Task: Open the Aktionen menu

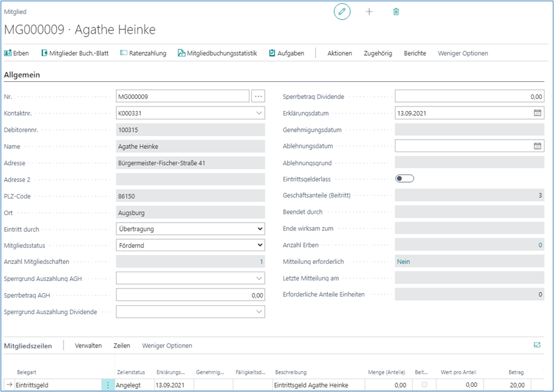Action: point(340,53)
